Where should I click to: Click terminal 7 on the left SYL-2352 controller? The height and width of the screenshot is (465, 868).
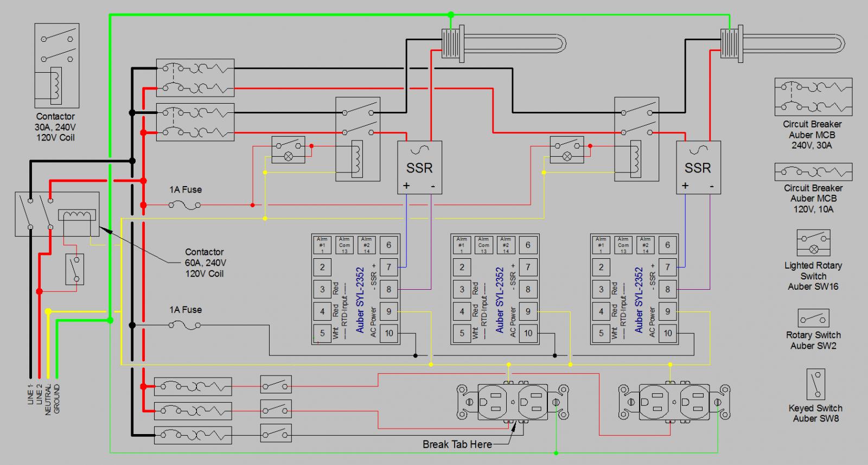tap(388, 267)
